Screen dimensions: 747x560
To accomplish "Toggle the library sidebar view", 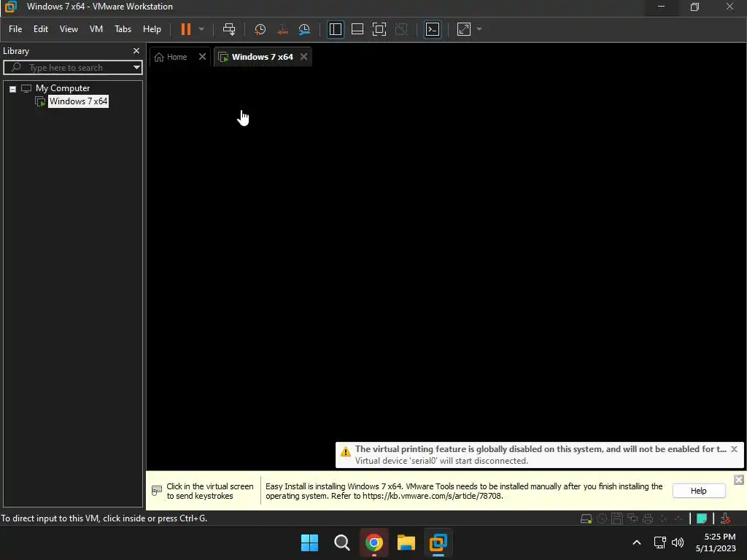I will click(x=336, y=29).
